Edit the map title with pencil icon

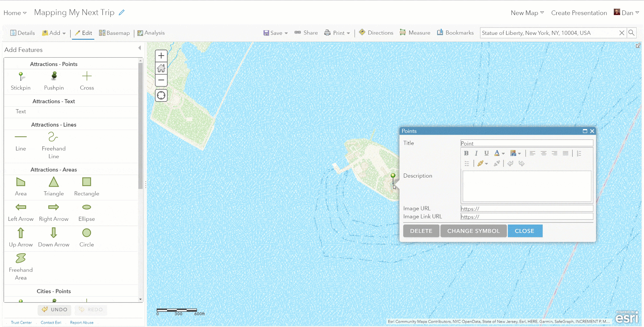pos(122,12)
